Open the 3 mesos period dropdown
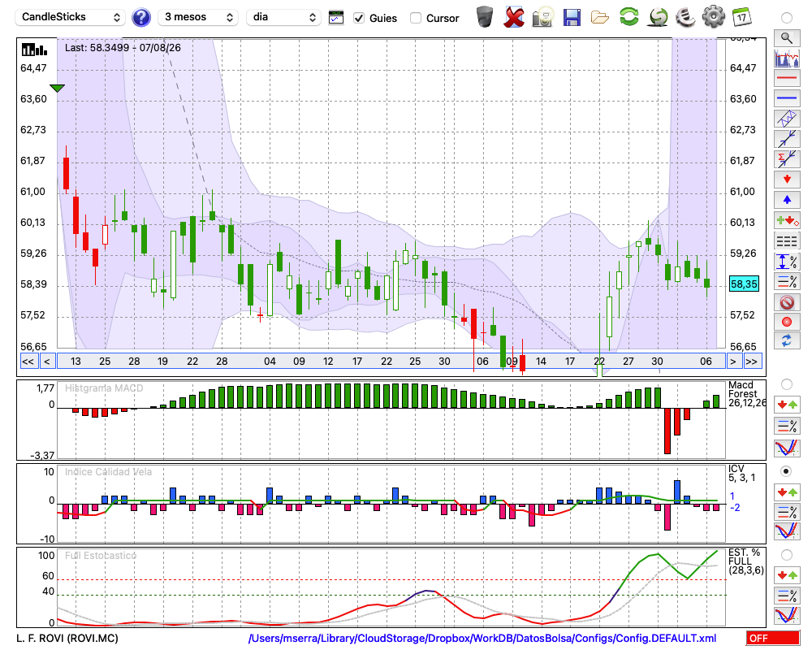This screenshot has width=812, height=650. (198, 17)
